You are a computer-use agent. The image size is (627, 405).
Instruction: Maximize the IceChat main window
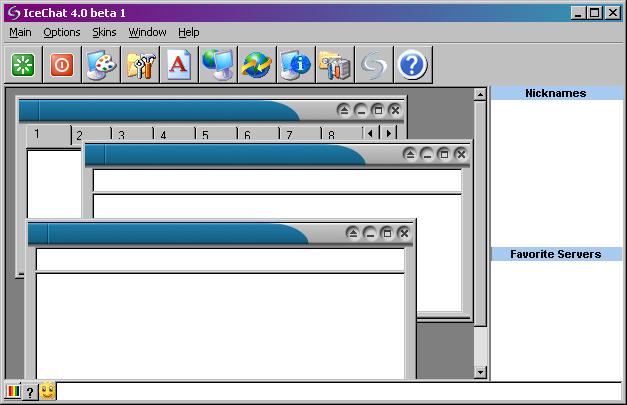pos(594,13)
